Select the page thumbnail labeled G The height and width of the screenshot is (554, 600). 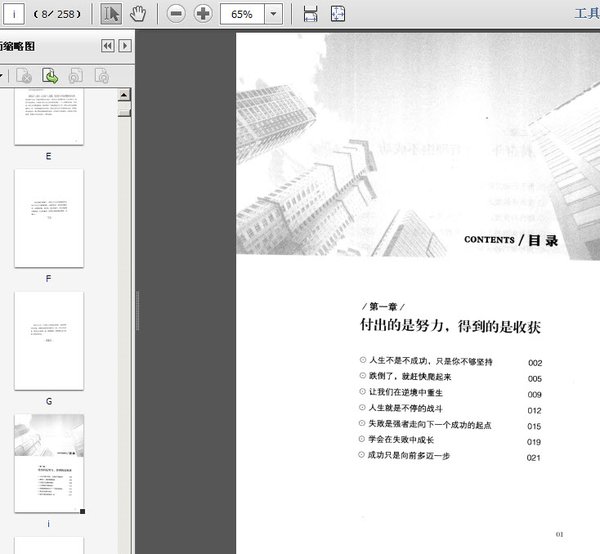(49, 341)
